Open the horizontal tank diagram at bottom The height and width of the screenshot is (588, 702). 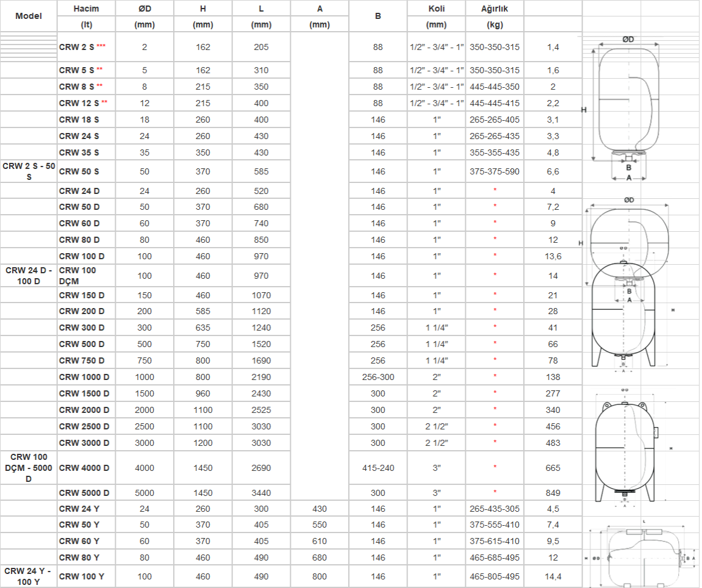[641, 554]
